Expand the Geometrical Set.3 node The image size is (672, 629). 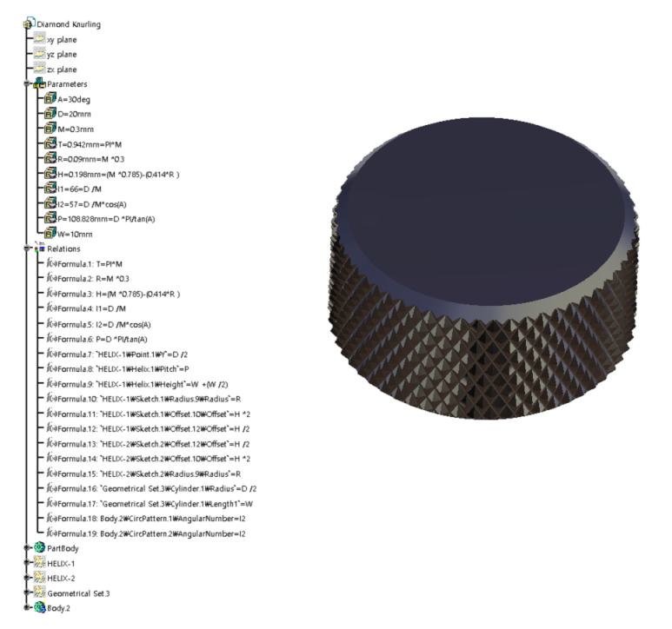tap(27, 593)
